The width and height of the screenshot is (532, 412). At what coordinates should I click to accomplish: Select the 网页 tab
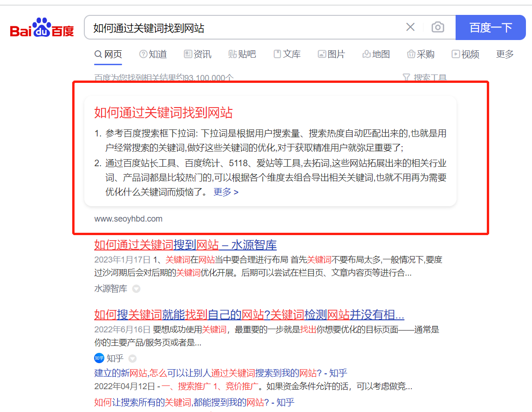click(x=108, y=54)
